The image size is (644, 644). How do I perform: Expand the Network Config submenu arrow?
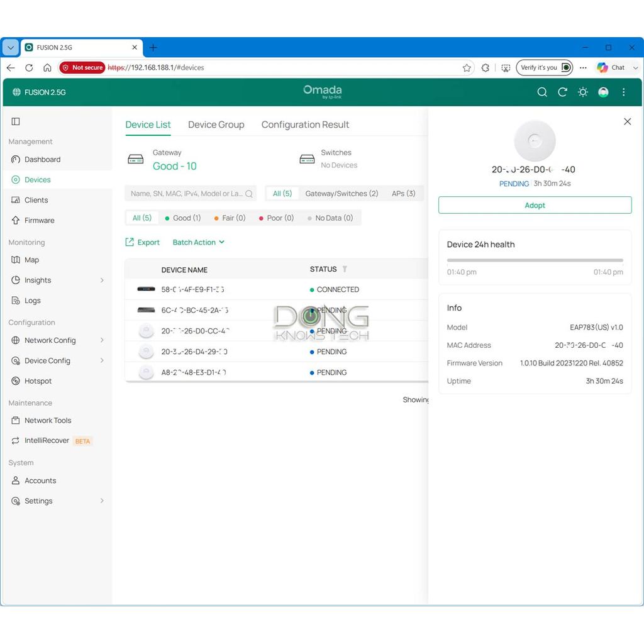pos(102,340)
